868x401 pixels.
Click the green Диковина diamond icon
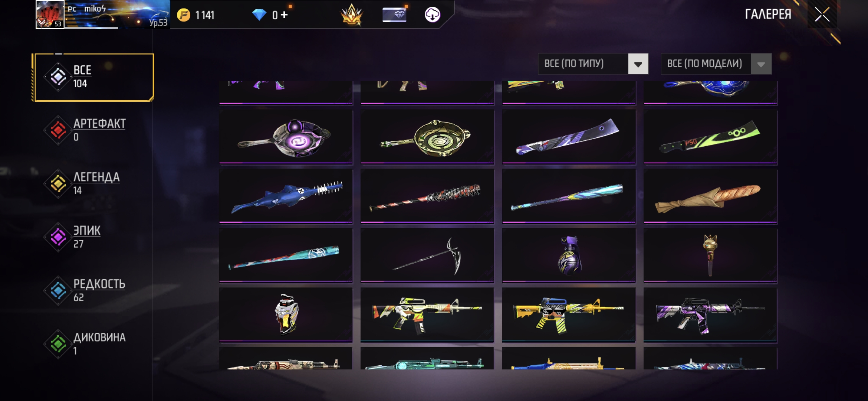click(58, 344)
